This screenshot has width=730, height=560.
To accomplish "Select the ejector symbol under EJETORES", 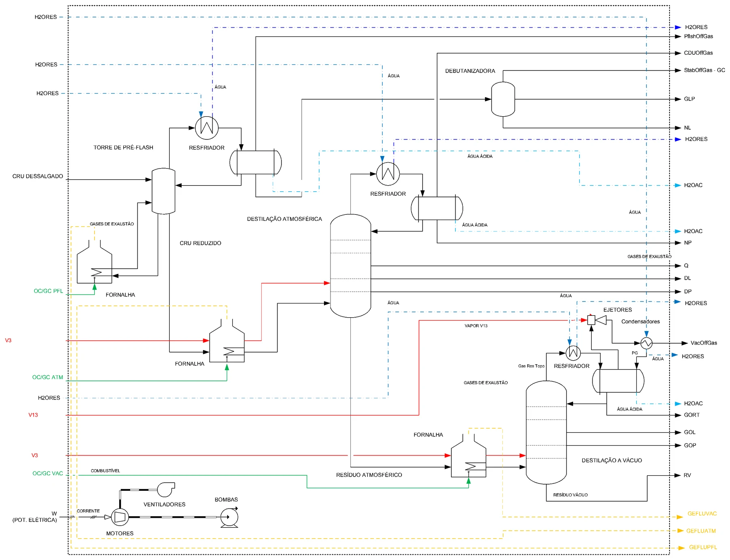I will (x=597, y=320).
